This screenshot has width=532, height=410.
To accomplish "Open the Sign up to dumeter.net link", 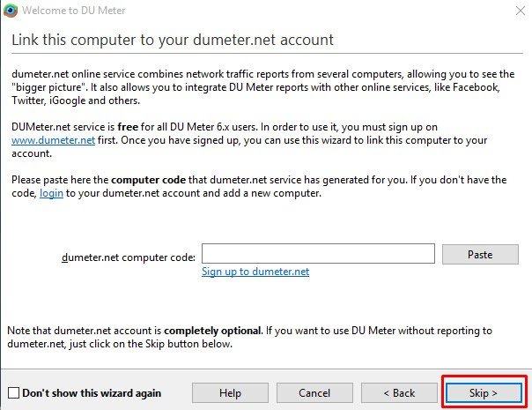I will (255, 272).
